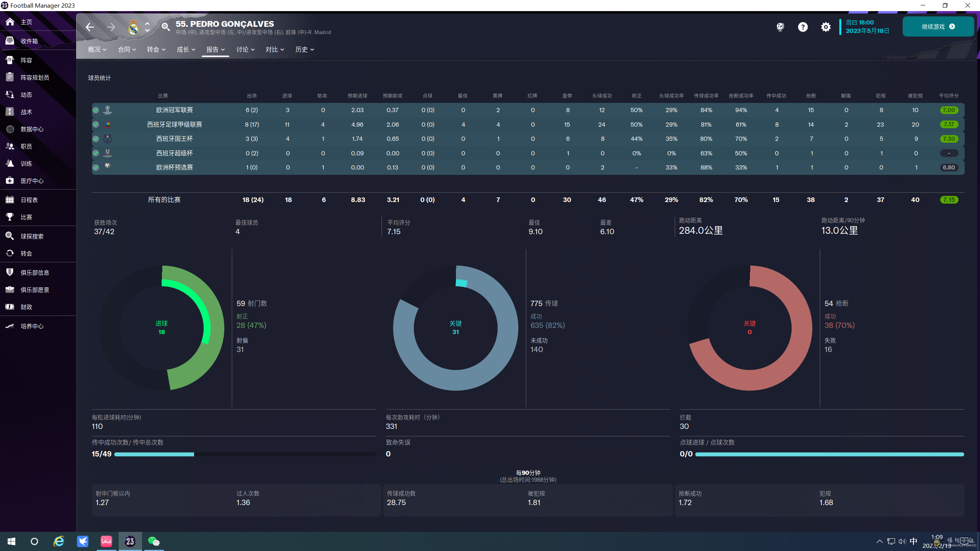Image resolution: width=980 pixels, height=551 pixels.
Task: Sort by the 进球 goals column header
Action: (287, 96)
